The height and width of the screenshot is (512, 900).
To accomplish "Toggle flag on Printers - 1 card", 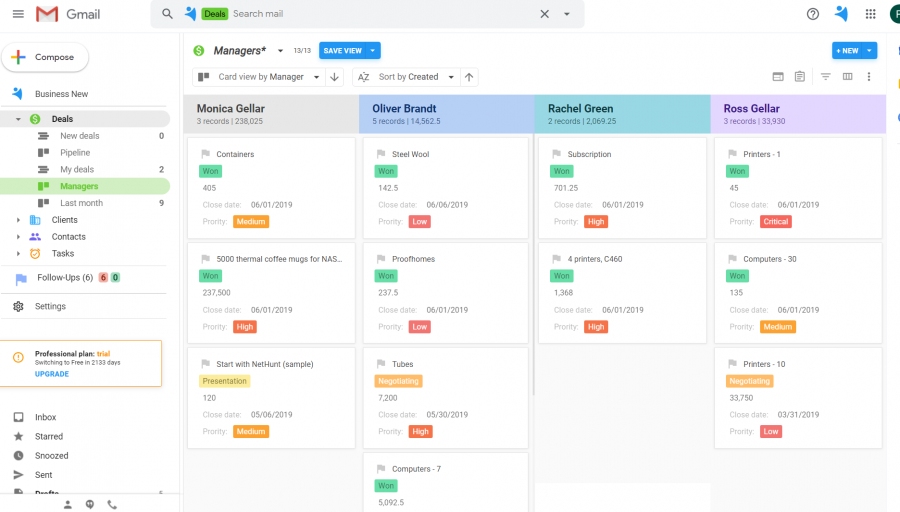I will tap(732, 154).
